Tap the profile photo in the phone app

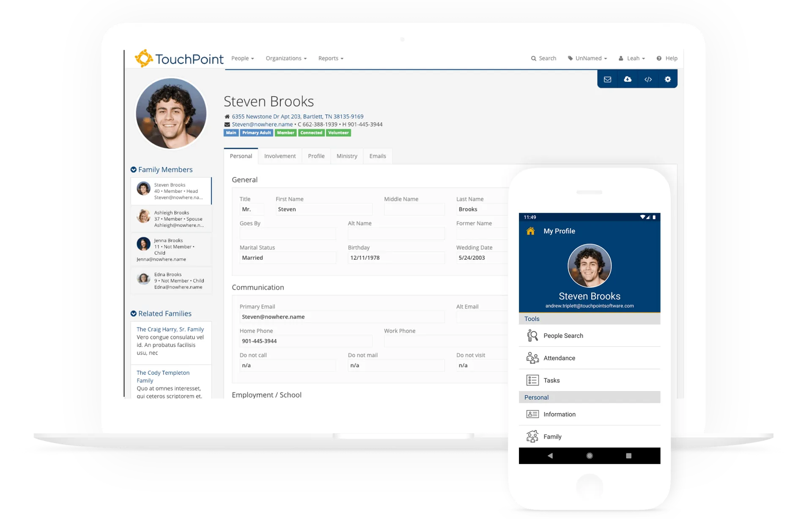pyautogui.click(x=590, y=266)
